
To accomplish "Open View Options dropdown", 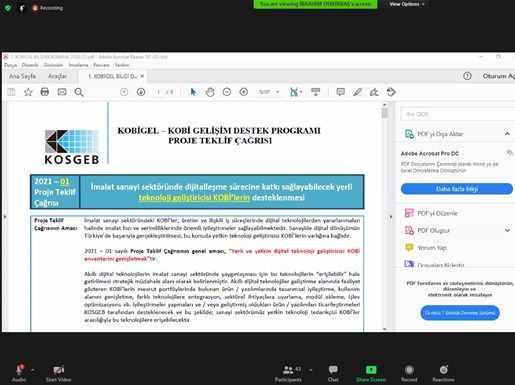I will [x=407, y=4].
